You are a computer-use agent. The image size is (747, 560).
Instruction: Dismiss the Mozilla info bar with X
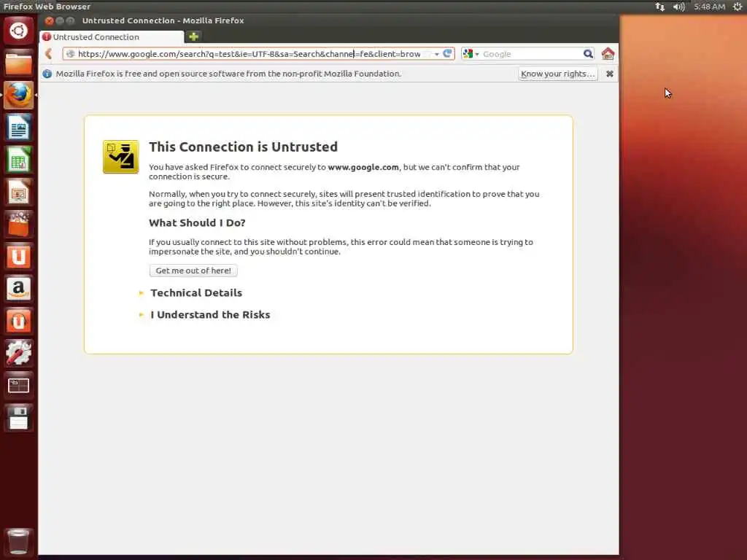pos(609,74)
